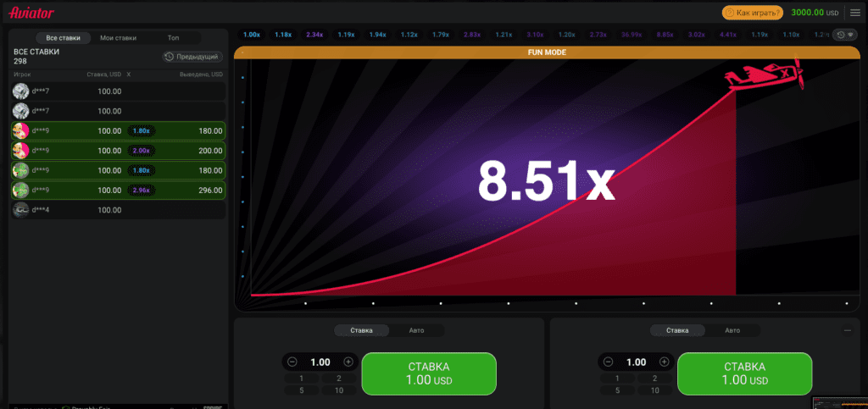Switch left panel to Авто mode
This screenshot has height=409, width=868.
click(416, 330)
